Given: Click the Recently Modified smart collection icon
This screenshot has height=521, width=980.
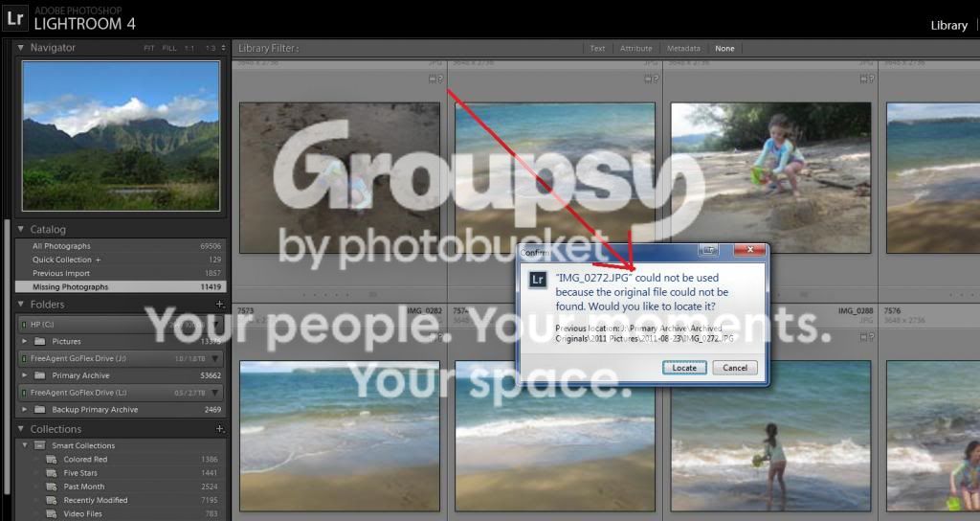Looking at the screenshot, I should [52, 500].
